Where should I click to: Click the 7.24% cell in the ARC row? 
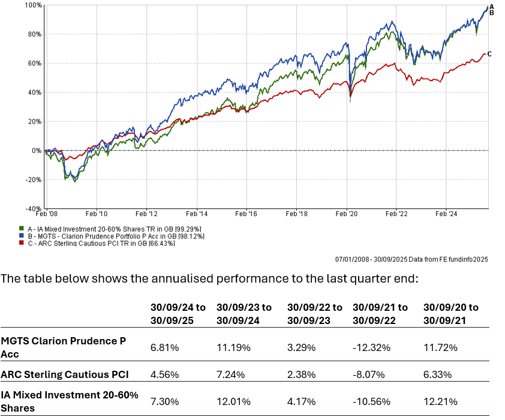click(230, 375)
